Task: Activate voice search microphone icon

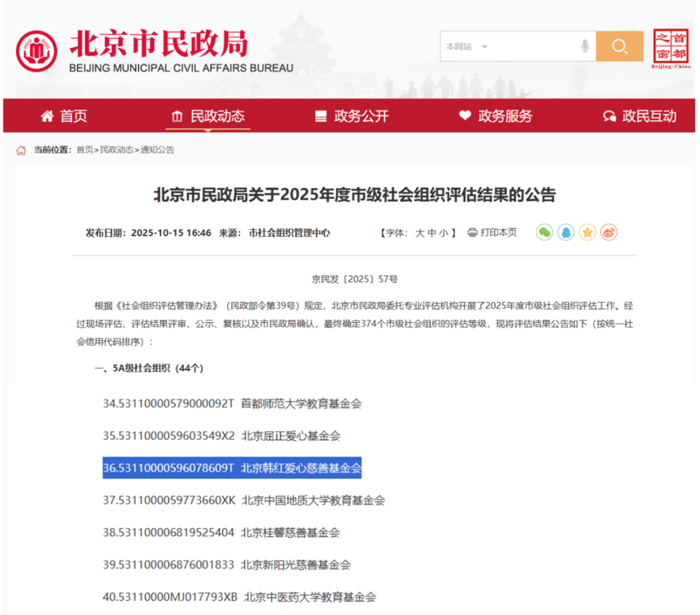Action: click(x=584, y=46)
